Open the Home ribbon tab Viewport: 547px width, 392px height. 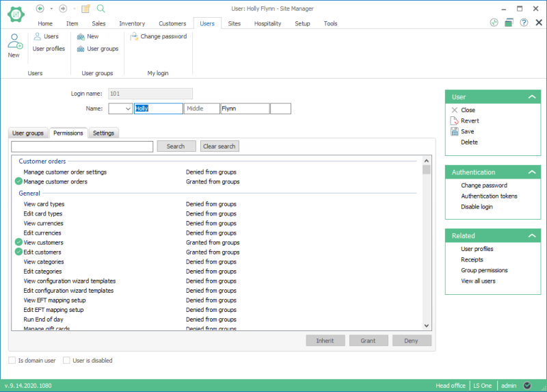tap(45, 23)
